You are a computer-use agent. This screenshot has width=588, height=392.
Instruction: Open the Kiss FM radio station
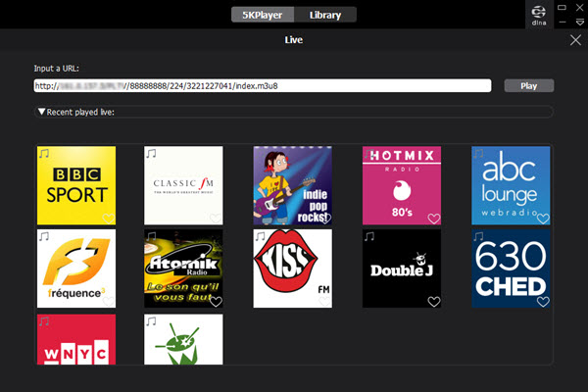(x=292, y=269)
